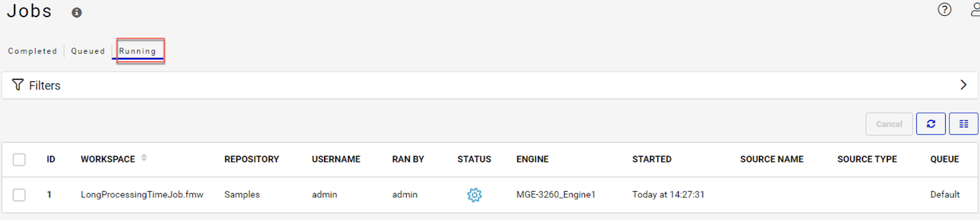Expand Filters by clicking its label
Image resolution: width=980 pixels, height=220 pixels.
tap(45, 86)
